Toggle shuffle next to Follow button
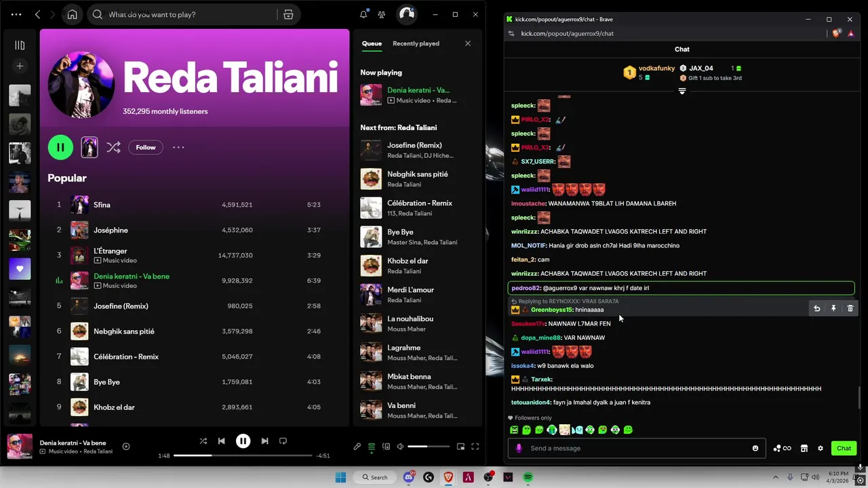 (113, 147)
